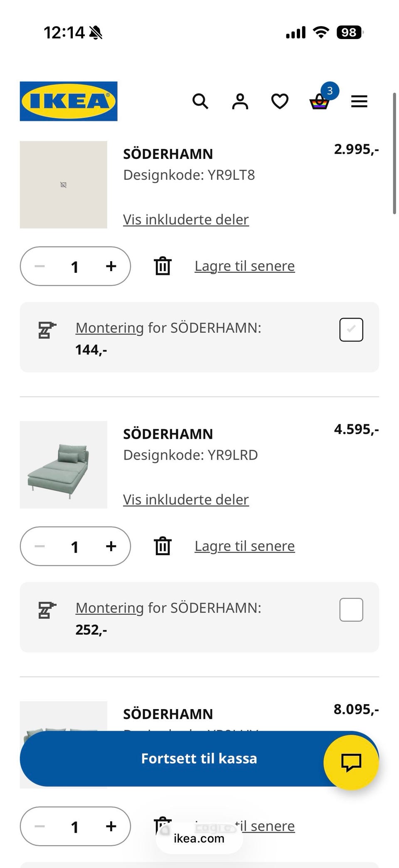Increase quantity of 4.595,- SÖDERHAMN item

111,546
